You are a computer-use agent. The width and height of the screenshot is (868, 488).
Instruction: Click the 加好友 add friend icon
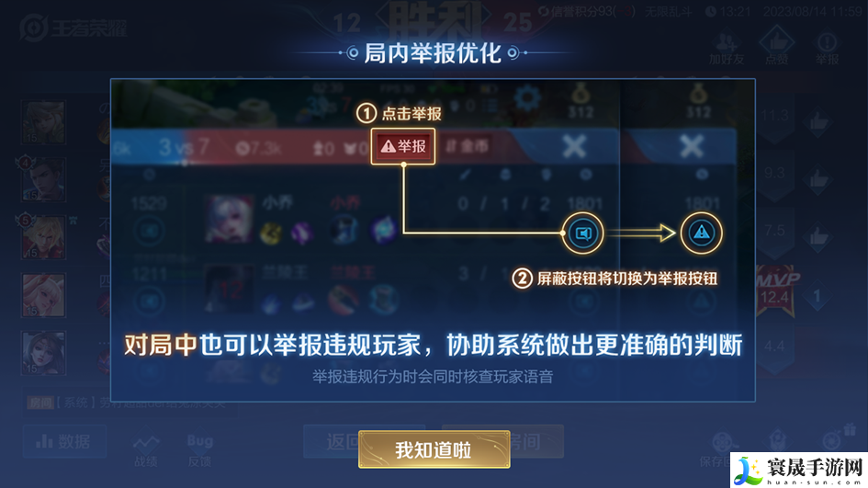click(x=726, y=48)
